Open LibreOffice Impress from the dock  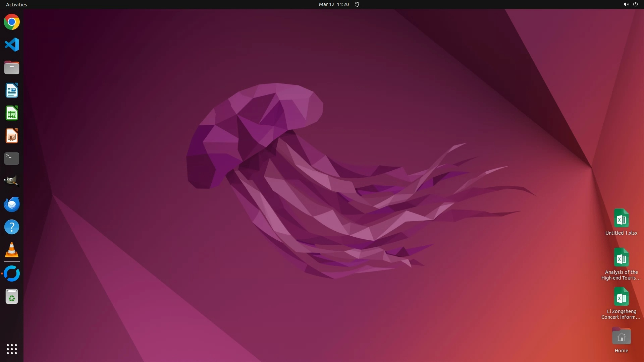tap(12, 136)
